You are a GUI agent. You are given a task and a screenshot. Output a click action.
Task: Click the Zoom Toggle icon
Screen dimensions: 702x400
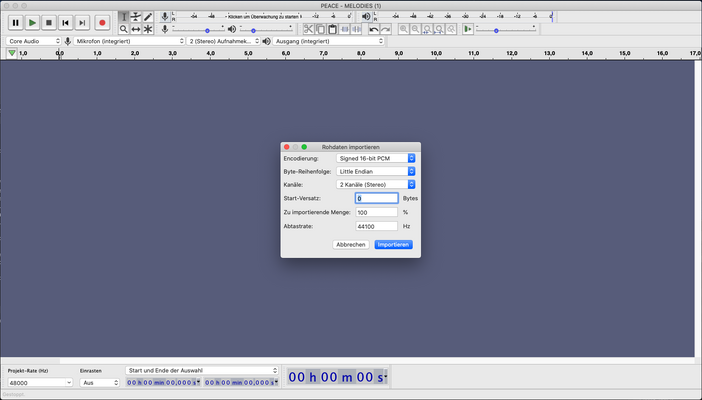tap(452, 29)
